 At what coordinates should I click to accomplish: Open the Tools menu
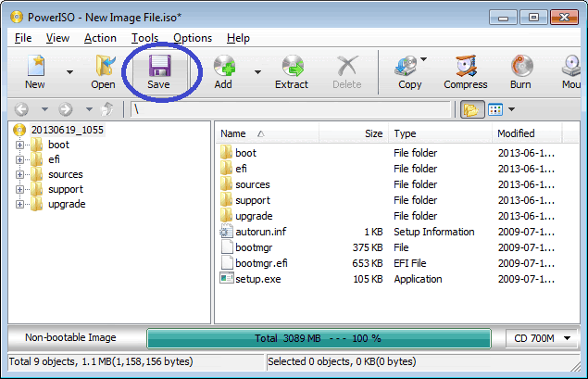(144, 38)
